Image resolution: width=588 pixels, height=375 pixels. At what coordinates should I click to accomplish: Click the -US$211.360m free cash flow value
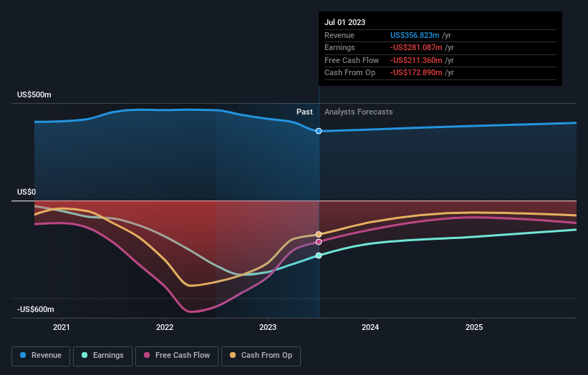(x=416, y=60)
